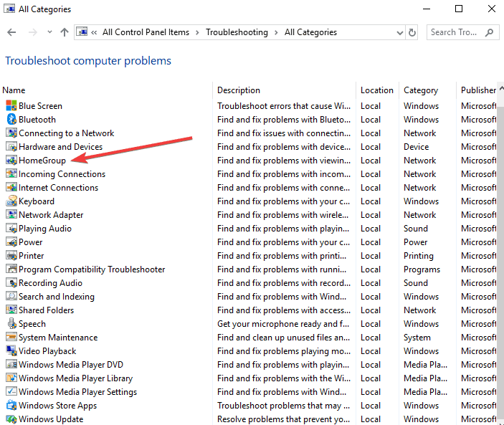Open the System Maintenance troubleshooter
This screenshot has height=425, width=504.
pos(58,338)
